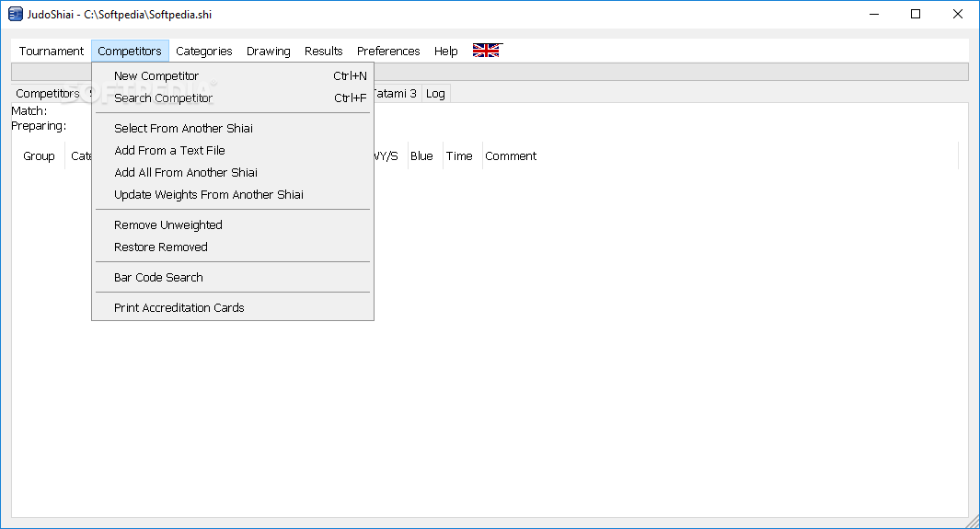
Task: Choose Remove Unweighted entry
Action: pos(233,224)
